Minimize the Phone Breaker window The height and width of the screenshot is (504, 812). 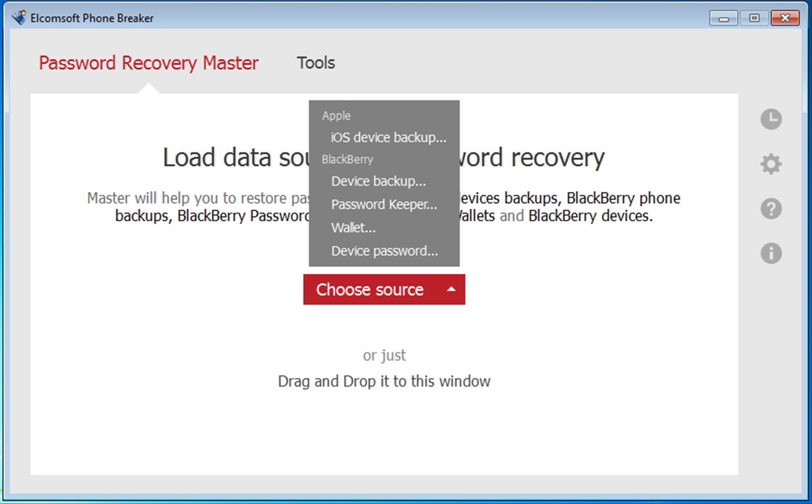[x=724, y=18]
